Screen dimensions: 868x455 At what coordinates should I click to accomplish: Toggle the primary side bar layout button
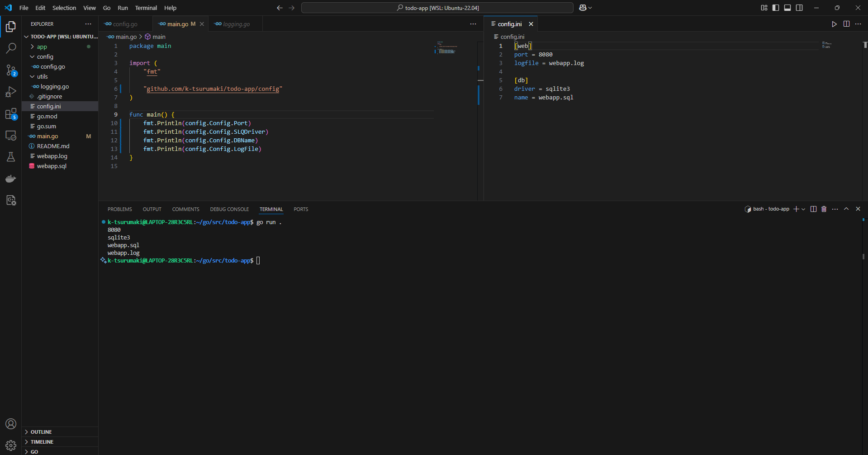(776, 8)
